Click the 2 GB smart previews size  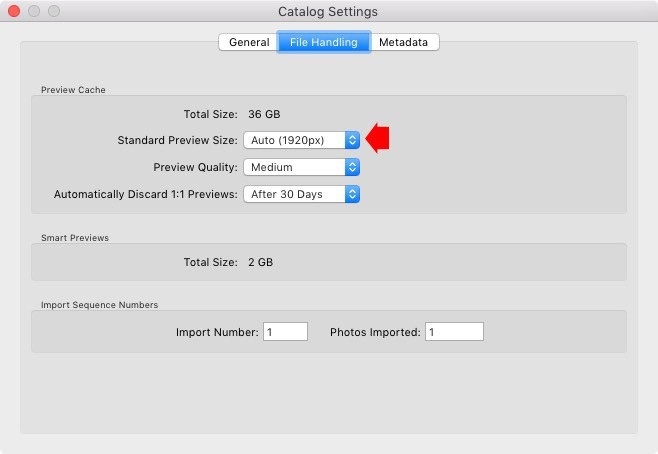pos(260,262)
